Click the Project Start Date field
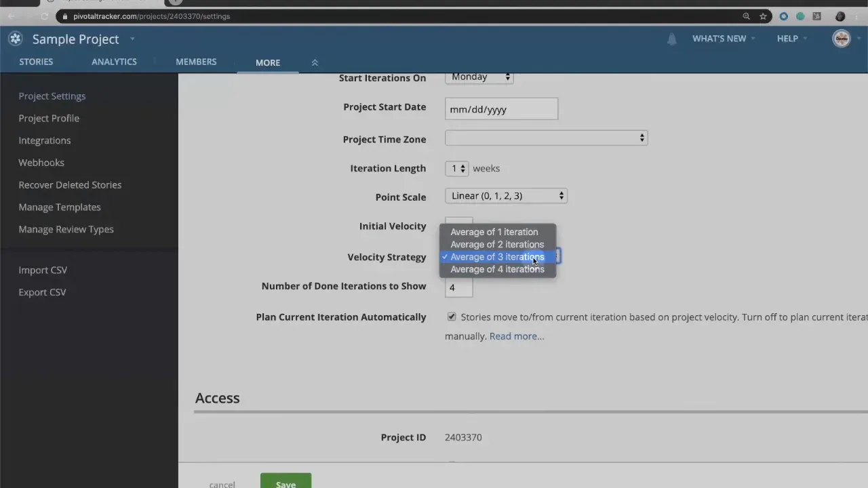 tap(501, 109)
